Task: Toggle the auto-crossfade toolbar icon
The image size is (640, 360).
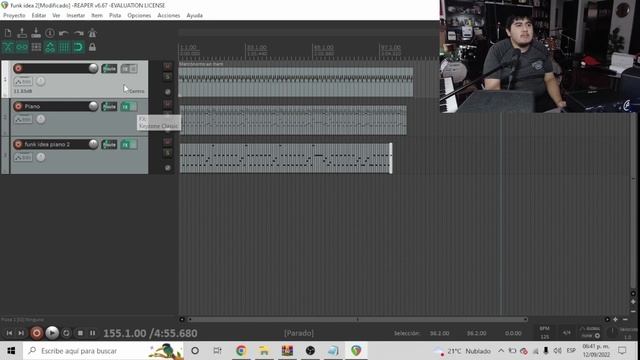Action: (x=8, y=47)
